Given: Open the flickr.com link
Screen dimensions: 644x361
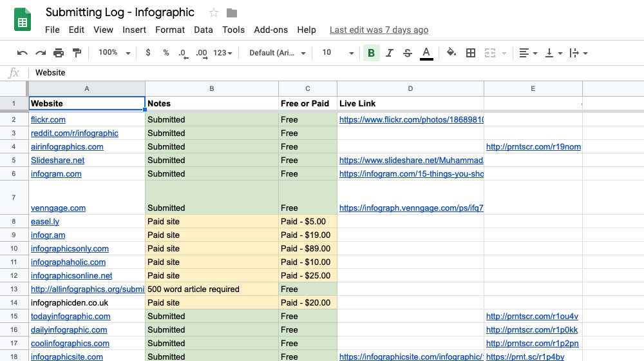Looking at the screenshot, I should point(48,120).
